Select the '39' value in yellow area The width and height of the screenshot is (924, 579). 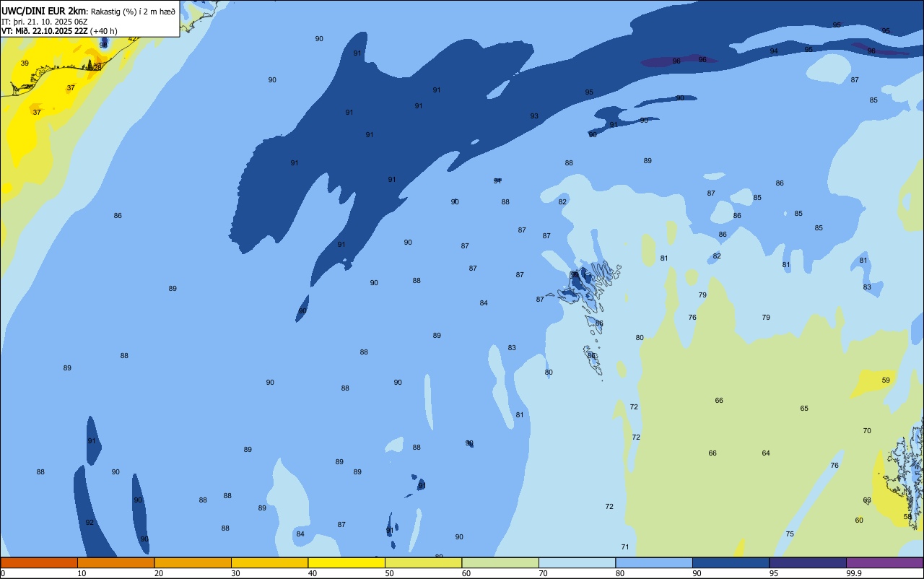(x=25, y=64)
